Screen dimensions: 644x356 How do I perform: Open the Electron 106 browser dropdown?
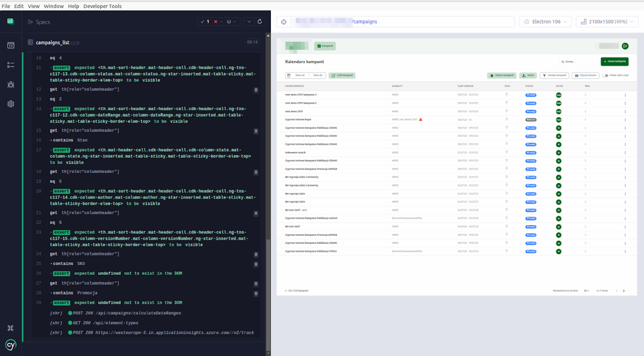(x=545, y=22)
